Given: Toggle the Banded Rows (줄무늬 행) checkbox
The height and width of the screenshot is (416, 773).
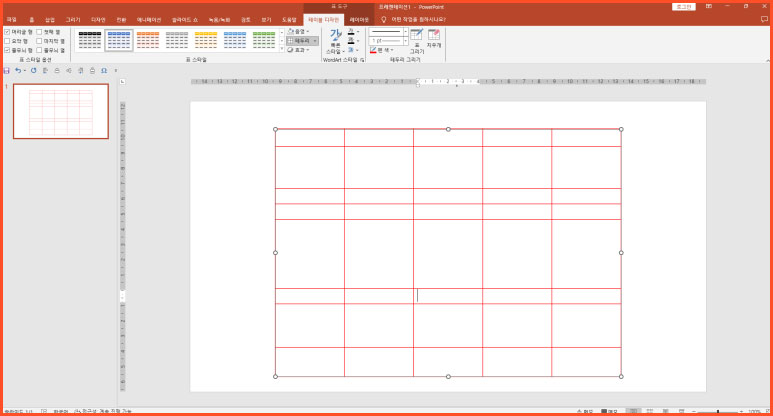Looking at the screenshot, I should click(7, 50).
